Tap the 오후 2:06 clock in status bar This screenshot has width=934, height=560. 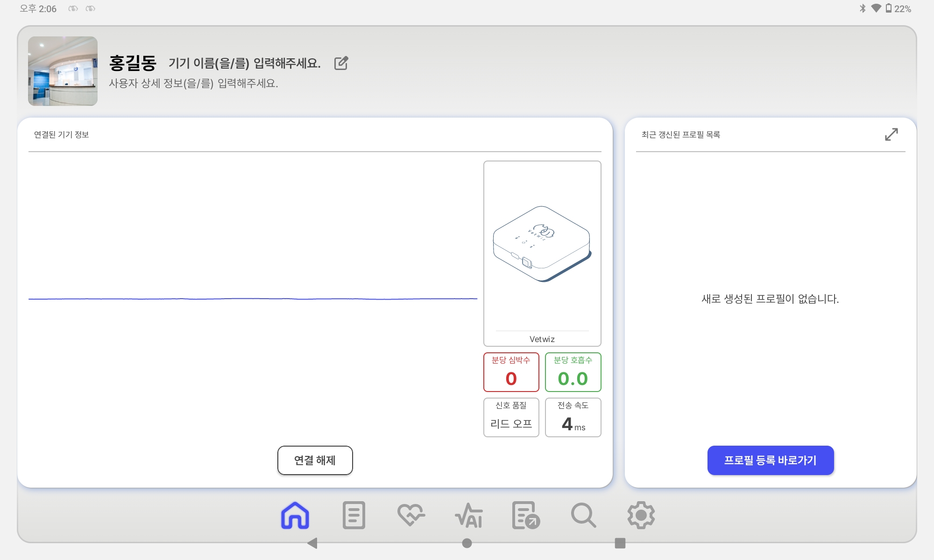38,8
